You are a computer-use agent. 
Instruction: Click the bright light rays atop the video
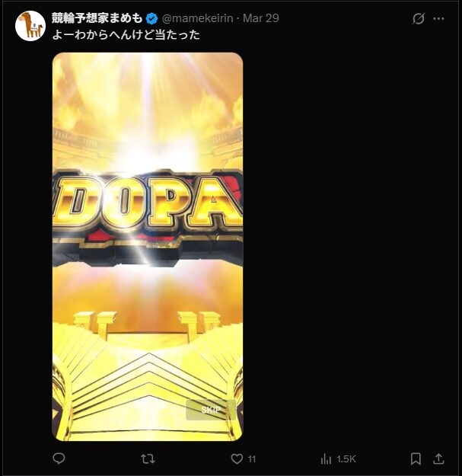point(148,91)
